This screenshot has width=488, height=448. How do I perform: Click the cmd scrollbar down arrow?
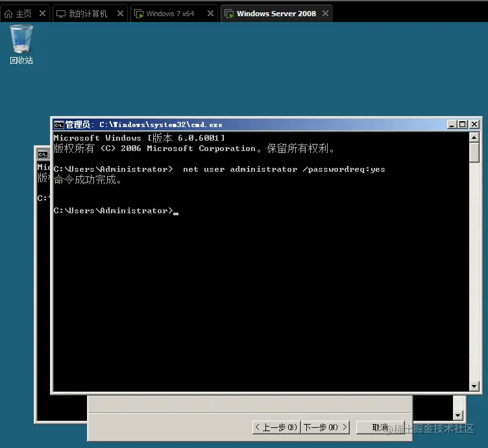pyautogui.click(x=474, y=386)
